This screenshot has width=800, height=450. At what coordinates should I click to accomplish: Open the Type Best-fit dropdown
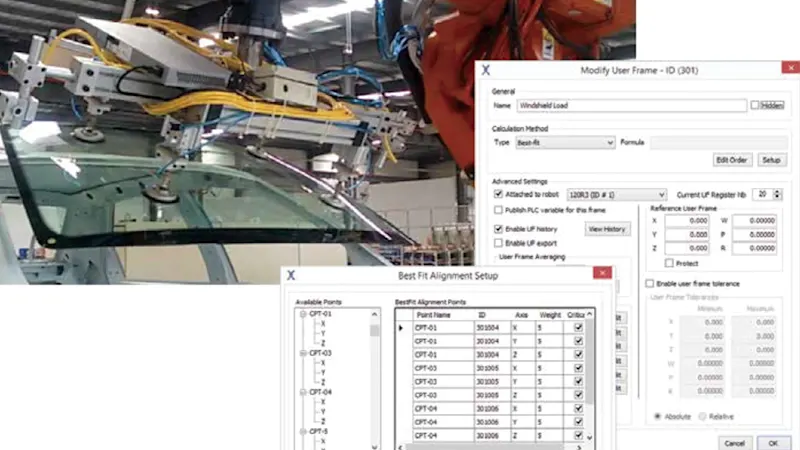click(x=565, y=142)
